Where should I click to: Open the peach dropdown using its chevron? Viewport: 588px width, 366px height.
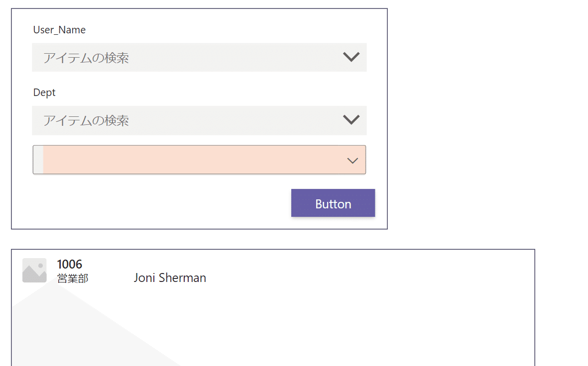353,161
